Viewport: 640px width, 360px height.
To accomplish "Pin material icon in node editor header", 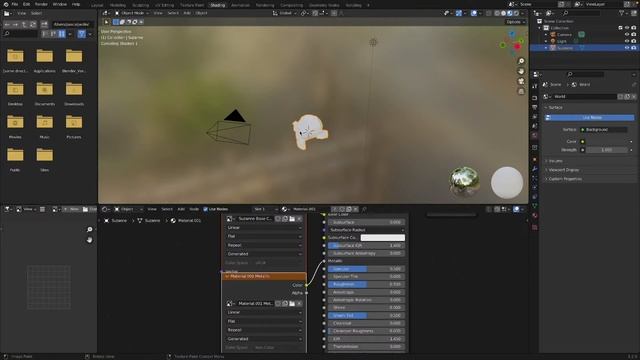I will [364, 209].
